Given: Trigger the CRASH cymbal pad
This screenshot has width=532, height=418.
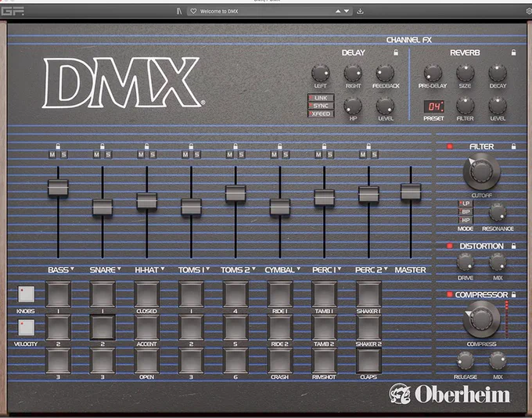Looking at the screenshot, I should 280,360.
